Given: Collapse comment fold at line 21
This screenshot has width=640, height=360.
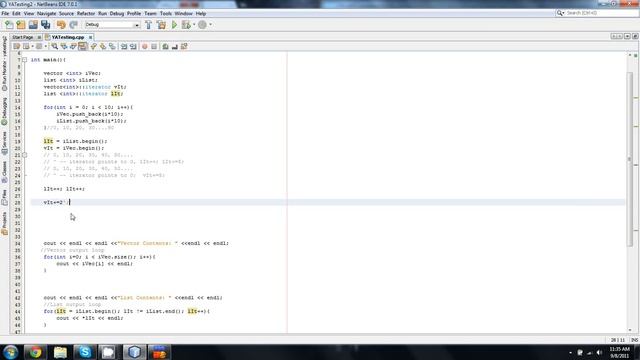Looking at the screenshot, I should coord(24,155).
